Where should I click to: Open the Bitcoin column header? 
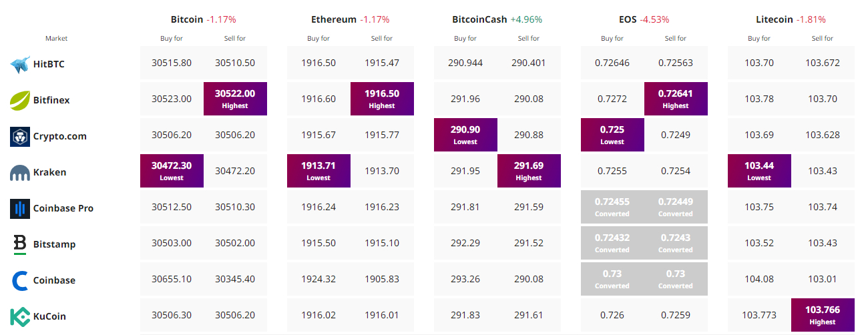point(188,19)
